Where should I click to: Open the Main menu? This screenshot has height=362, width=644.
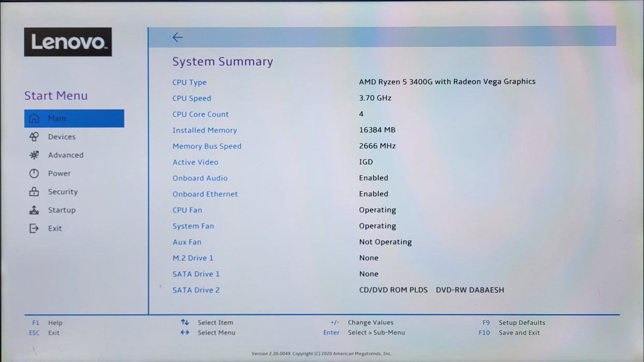pos(74,118)
